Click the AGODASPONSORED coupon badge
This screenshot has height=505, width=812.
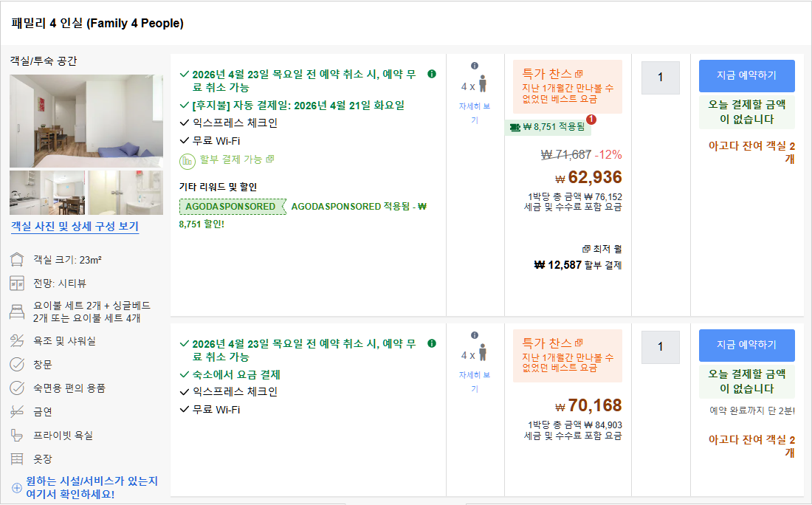point(231,207)
